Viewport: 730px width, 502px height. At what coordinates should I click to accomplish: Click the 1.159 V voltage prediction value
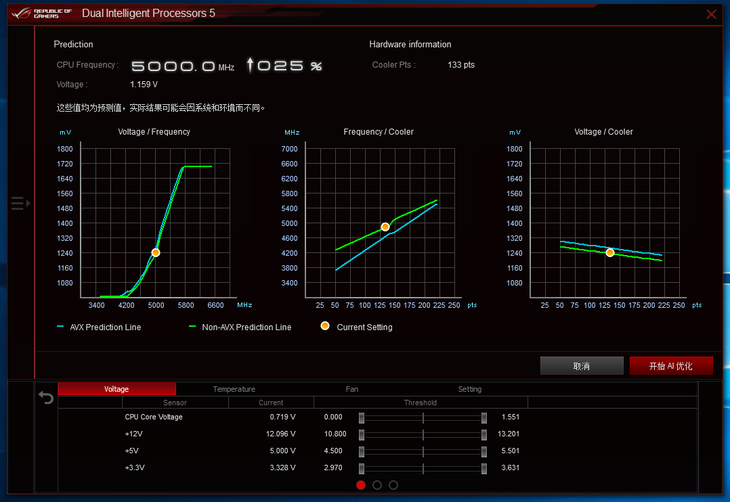point(144,84)
